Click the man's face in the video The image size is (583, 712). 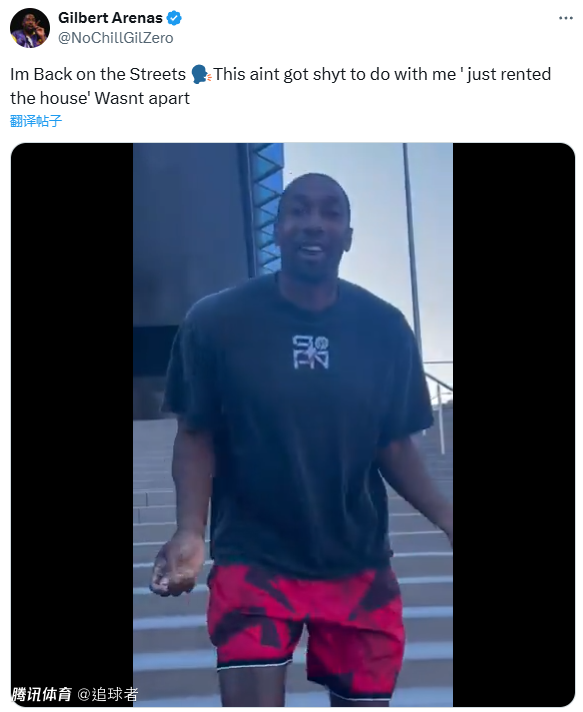tap(313, 227)
